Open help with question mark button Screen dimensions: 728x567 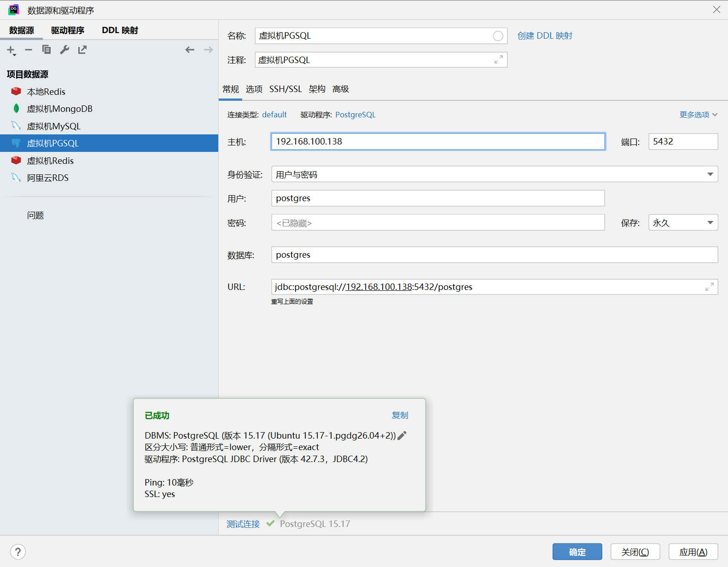pos(18,552)
